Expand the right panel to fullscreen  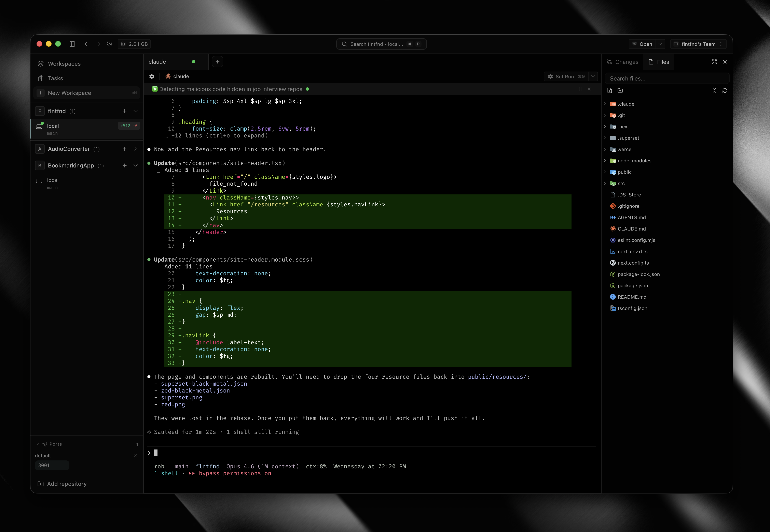pyautogui.click(x=714, y=62)
